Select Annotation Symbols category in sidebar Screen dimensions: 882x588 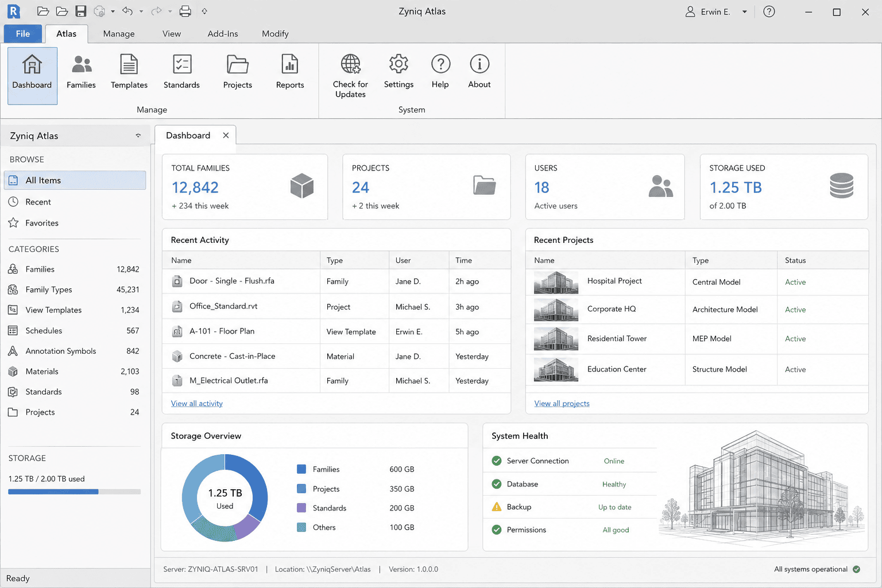[x=74, y=351]
